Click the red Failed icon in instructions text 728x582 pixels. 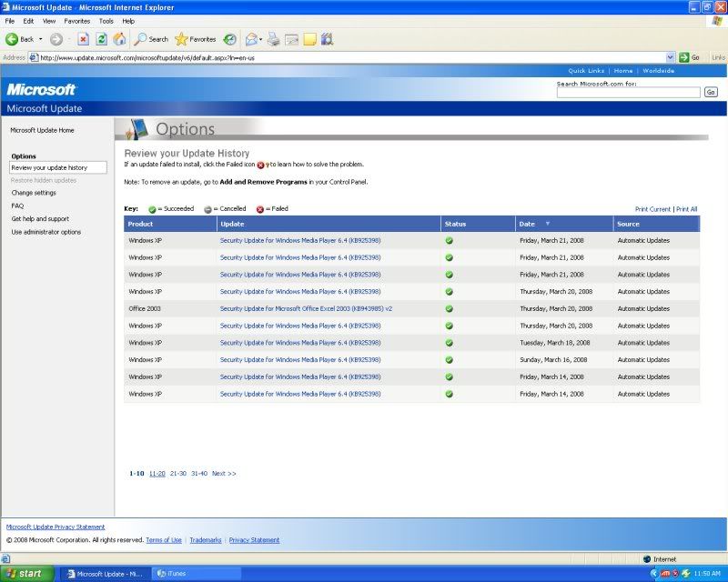pyautogui.click(x=260, y=165)
